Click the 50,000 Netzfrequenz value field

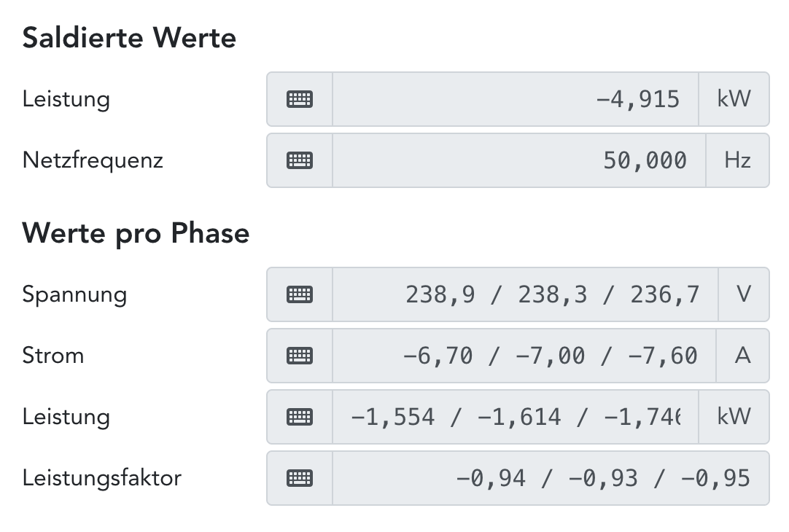tap(518, 160)
